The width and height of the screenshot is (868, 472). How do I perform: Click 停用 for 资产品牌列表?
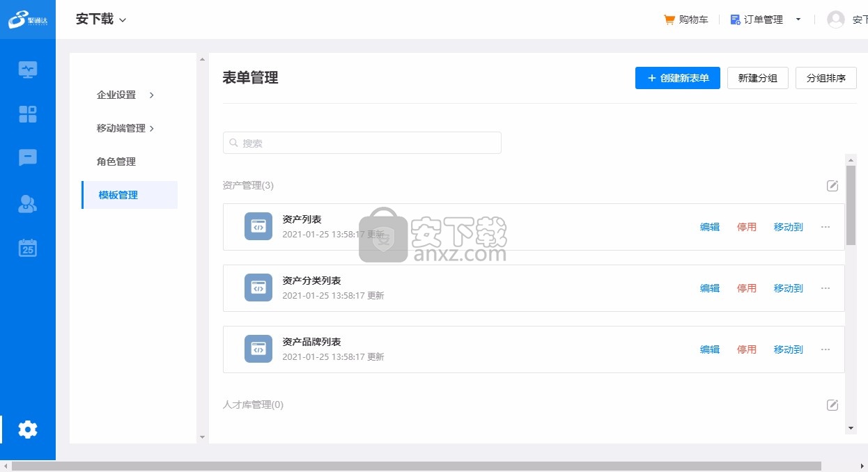click(747, 349)
